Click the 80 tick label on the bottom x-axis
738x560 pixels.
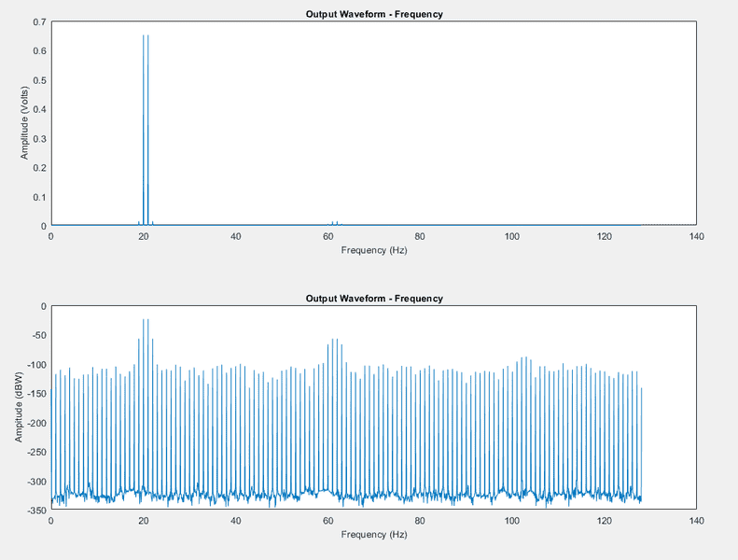(419, 521)
